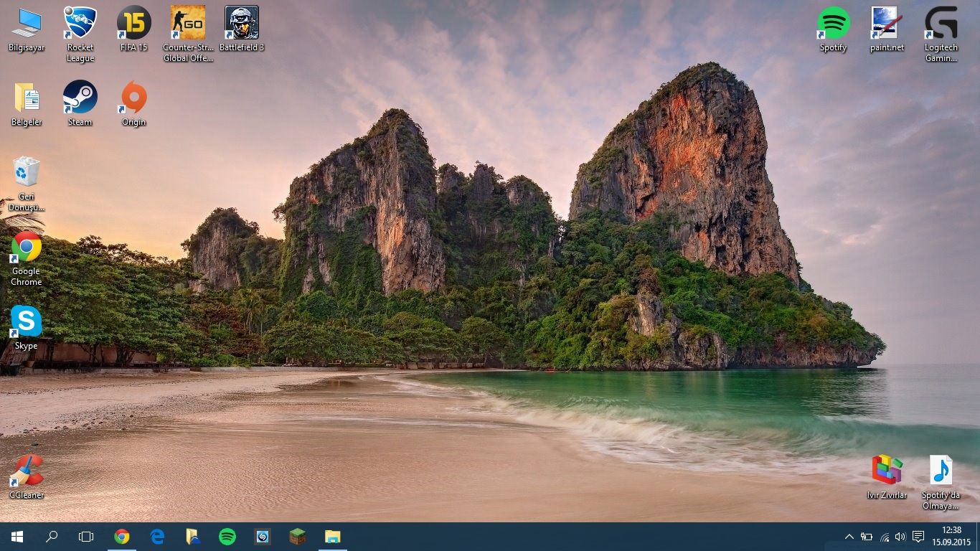Select the Google Chrome desktop shortcut
Image resolution: width=980 pixels, height=551 pixels.
[x=27, y=258]
